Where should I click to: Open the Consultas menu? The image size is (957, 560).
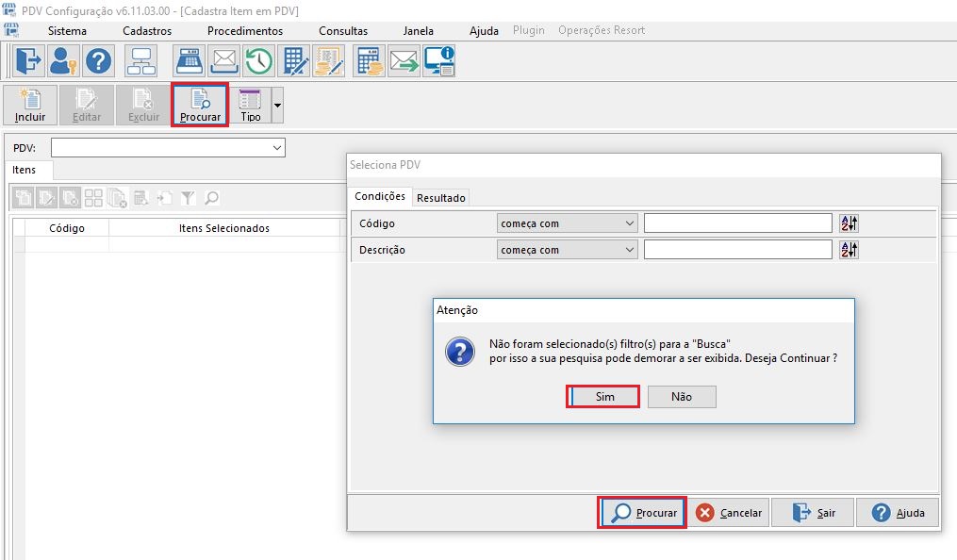pyautogui.click(x=343, y=30)
